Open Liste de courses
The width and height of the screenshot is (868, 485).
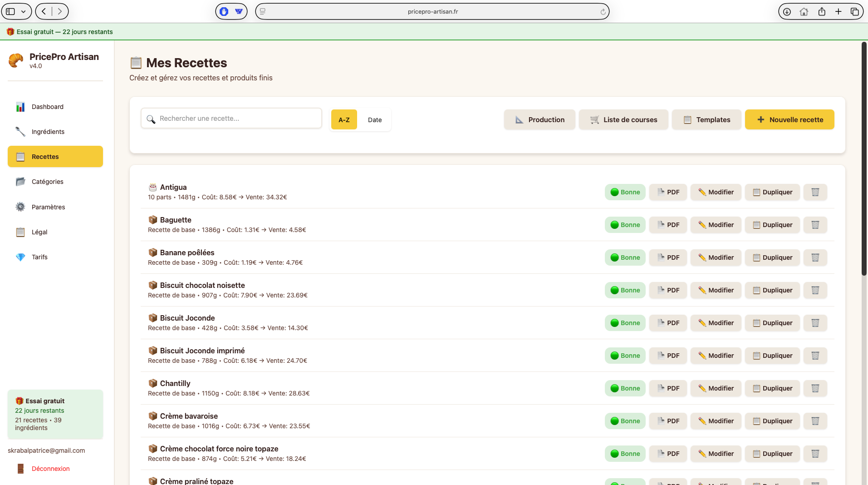coord(623,120)
